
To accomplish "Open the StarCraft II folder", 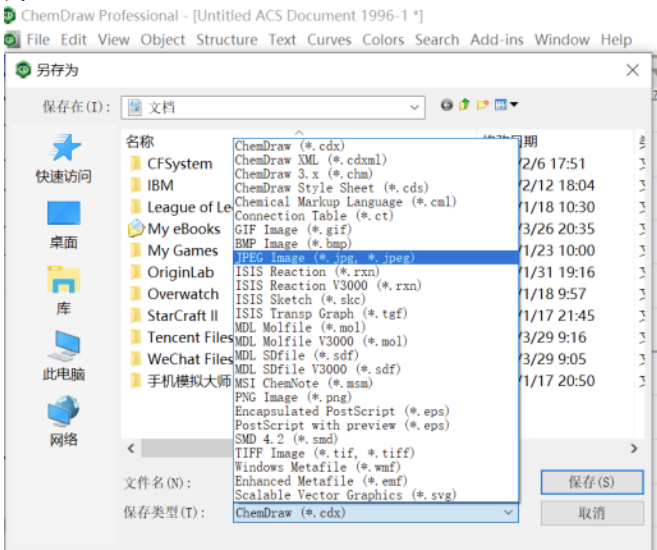I will coord(174,316).
